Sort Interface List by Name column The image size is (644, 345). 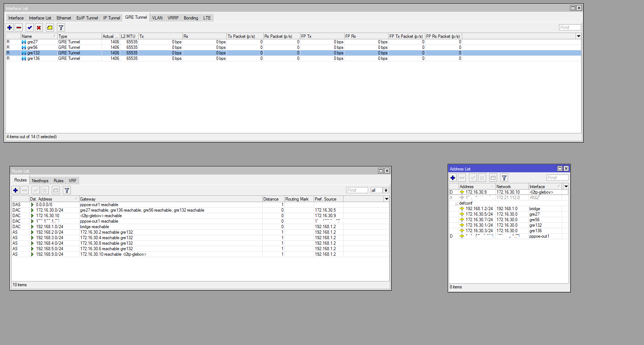39,36
